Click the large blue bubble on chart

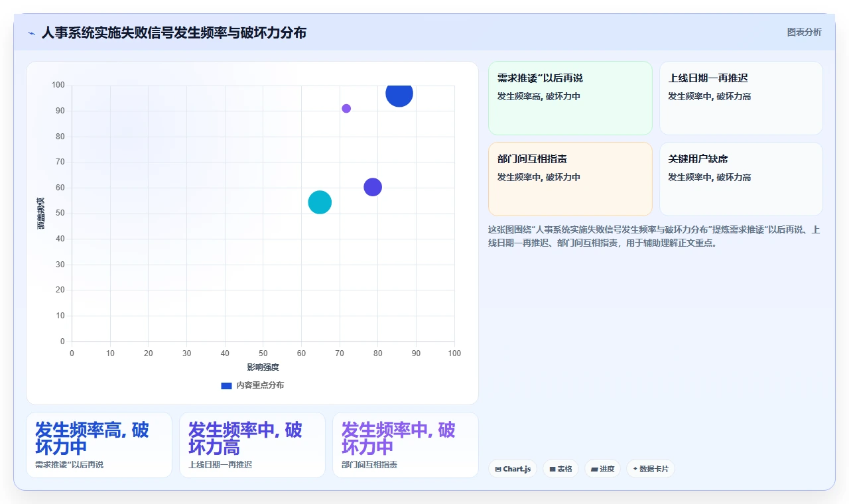(x=399, y=94)
